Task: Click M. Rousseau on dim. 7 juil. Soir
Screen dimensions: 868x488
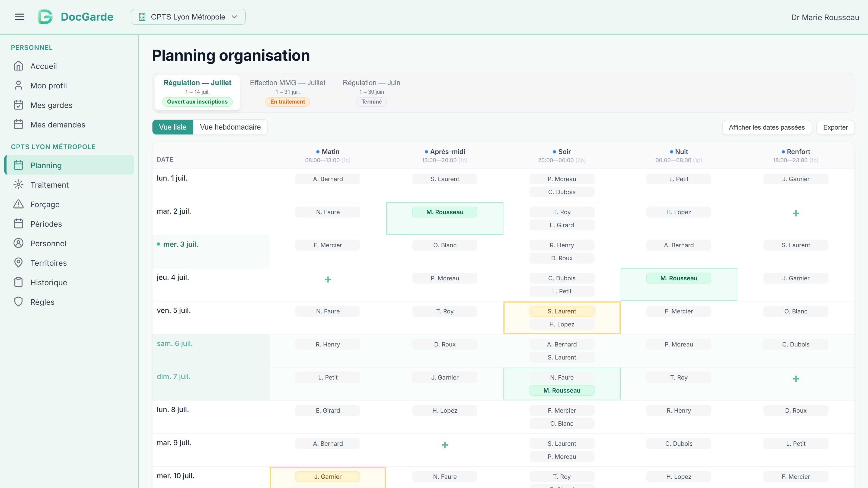Action: click(x=562, y=390)
